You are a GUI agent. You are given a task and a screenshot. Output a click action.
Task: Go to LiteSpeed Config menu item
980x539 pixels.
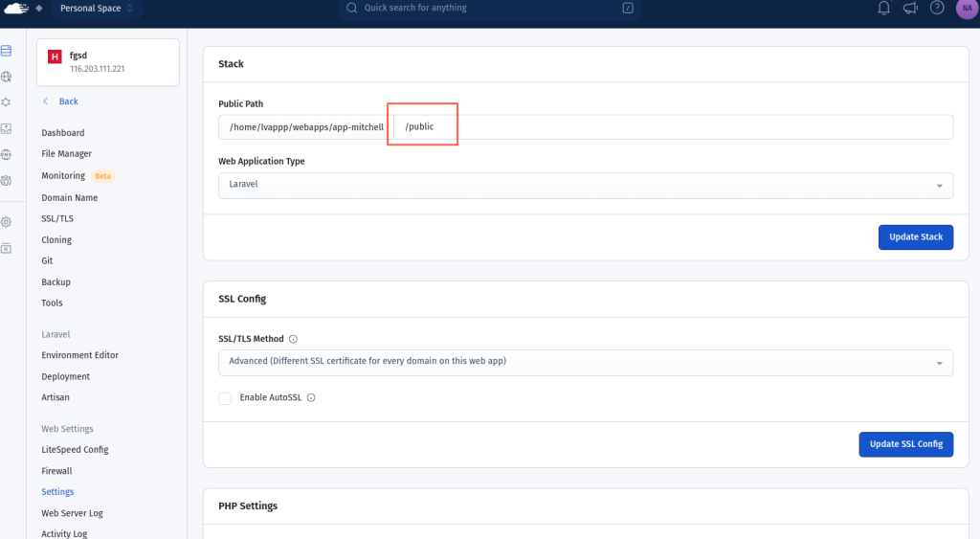(75, 450)
